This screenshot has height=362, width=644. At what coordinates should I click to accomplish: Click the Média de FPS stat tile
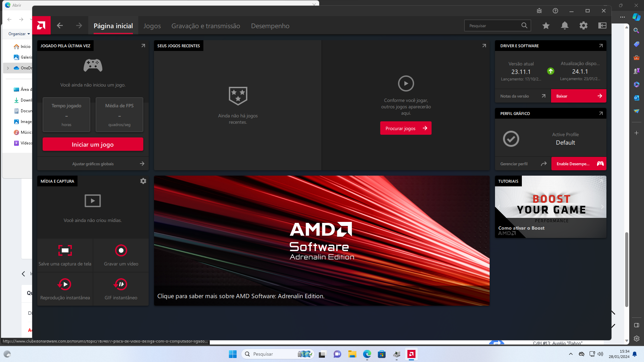click(119, 115)
